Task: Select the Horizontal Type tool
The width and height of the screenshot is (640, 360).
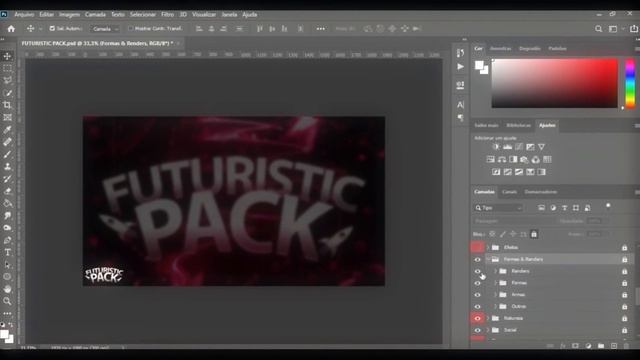Action: coord(7,252)
